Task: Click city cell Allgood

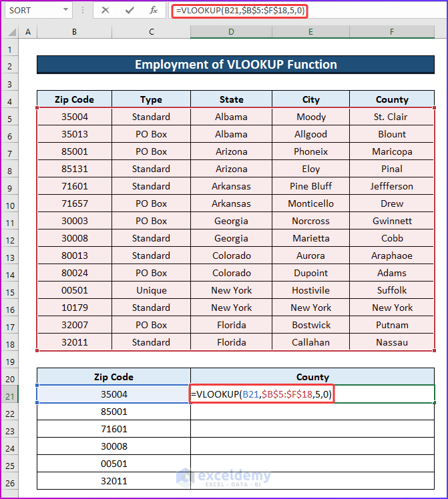Action: 310,134
